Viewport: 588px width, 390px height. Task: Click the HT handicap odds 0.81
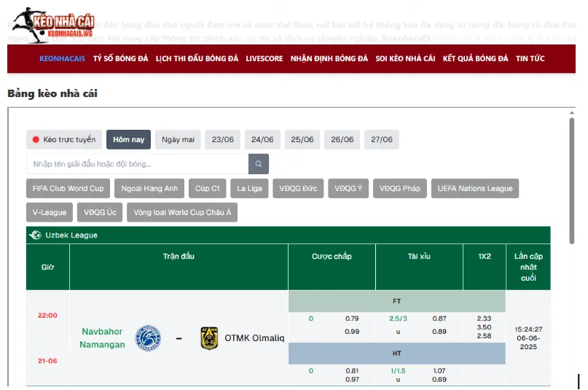click(352, 370)
